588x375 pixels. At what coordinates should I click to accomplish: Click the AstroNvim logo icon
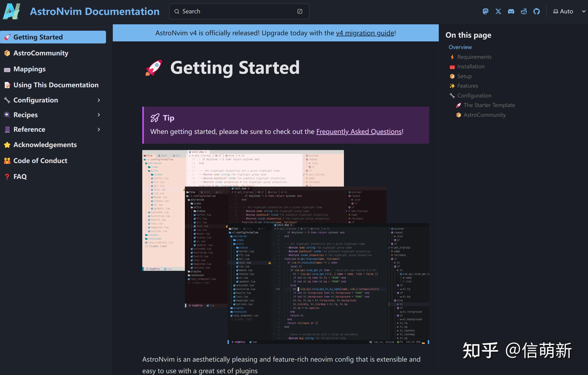(x=11, y=11)
